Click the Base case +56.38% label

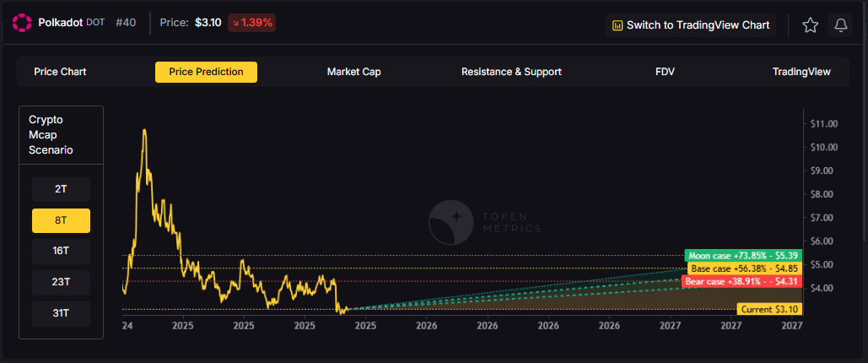tap(745, 268)
